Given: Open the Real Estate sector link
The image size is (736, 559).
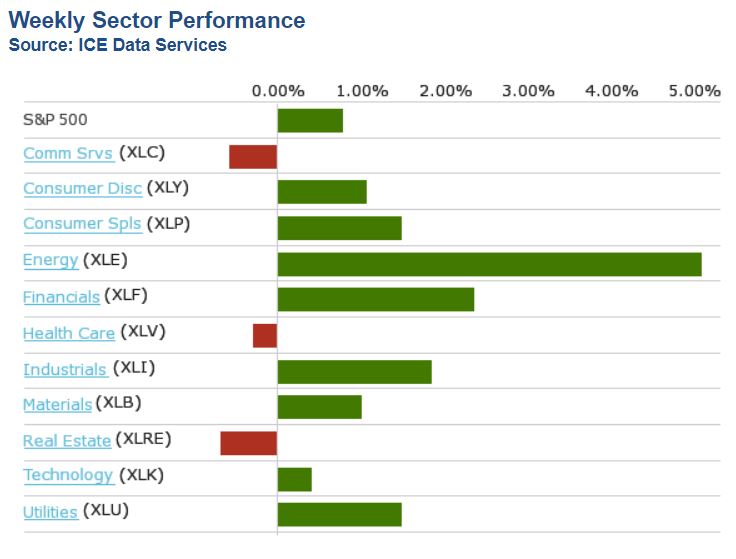Looking at the screenshot, I should [66, 440].
